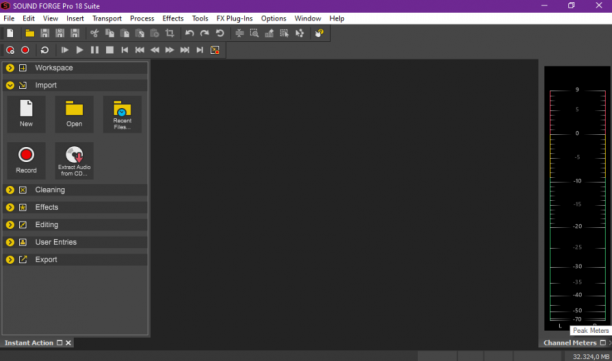Viewport: 612px width, 361px height.
Task: Go to end of the file
Action: pos(199,50)
